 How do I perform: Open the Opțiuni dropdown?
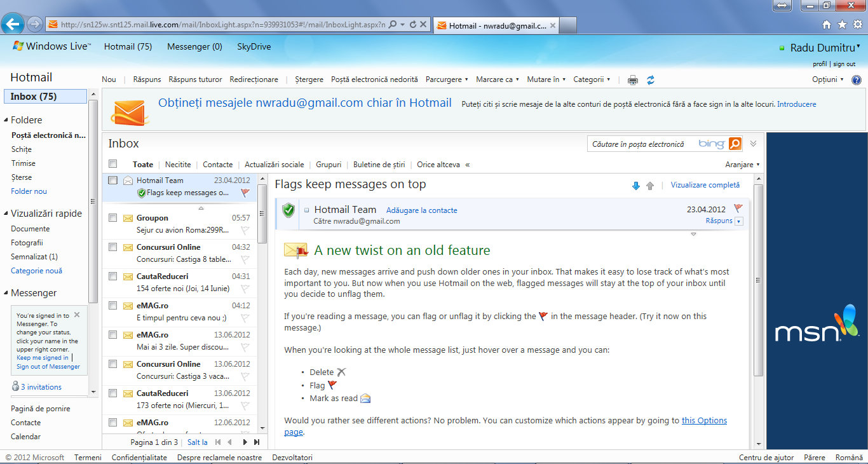pos(828,79)
